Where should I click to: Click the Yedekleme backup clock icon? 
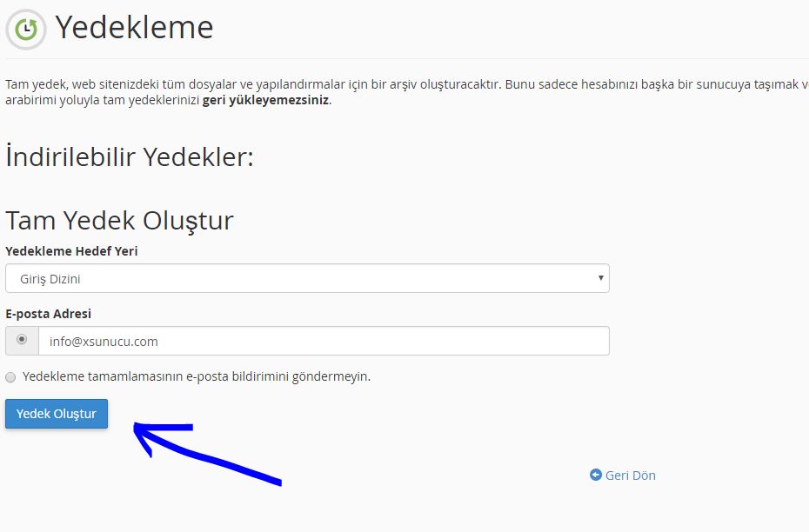(x=27, y=28)
